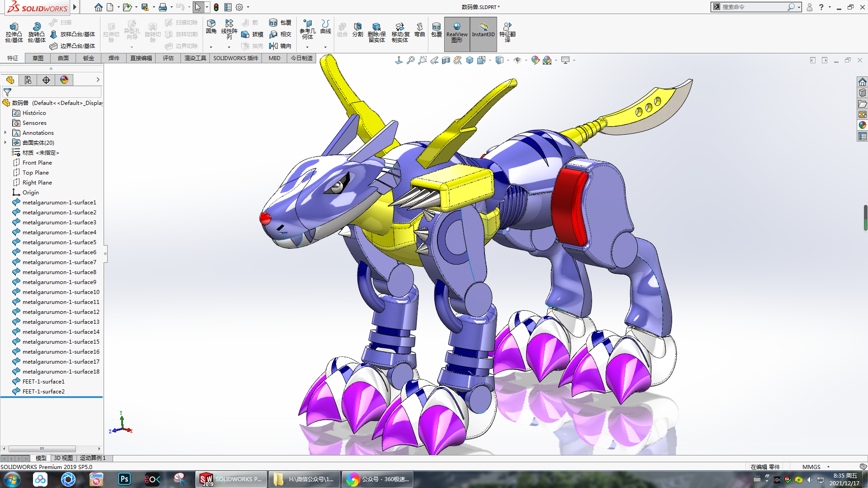Click Move/Copy Bodies (移动/复制实体) tool

[x=400, y=33]
